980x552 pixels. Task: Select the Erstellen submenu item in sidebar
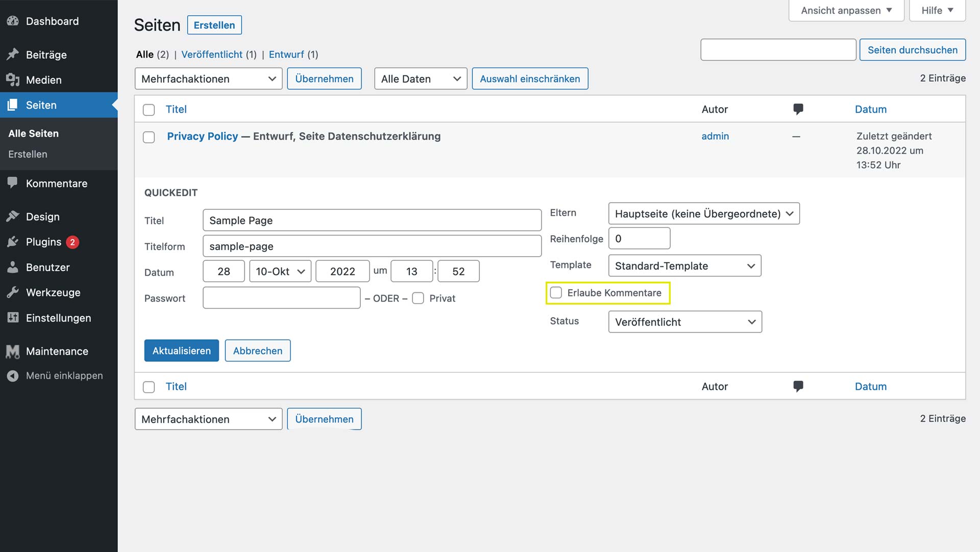coord(28,154)
